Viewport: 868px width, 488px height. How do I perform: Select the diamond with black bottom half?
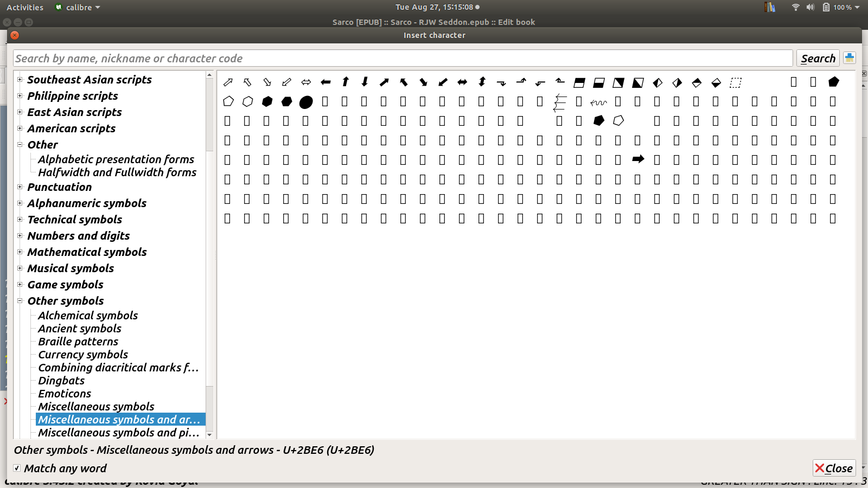[x=716, y=83]
